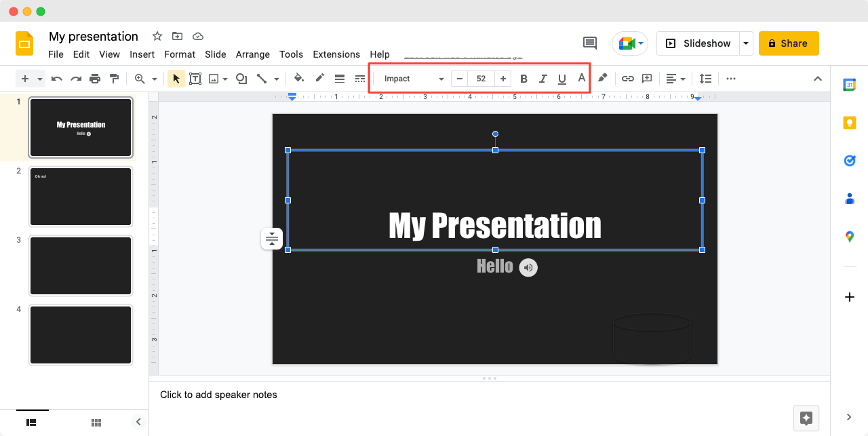Viewport: 868px width, 436px height.
Task: Open Google Keep in side panel
Action: tap(850, 123)
